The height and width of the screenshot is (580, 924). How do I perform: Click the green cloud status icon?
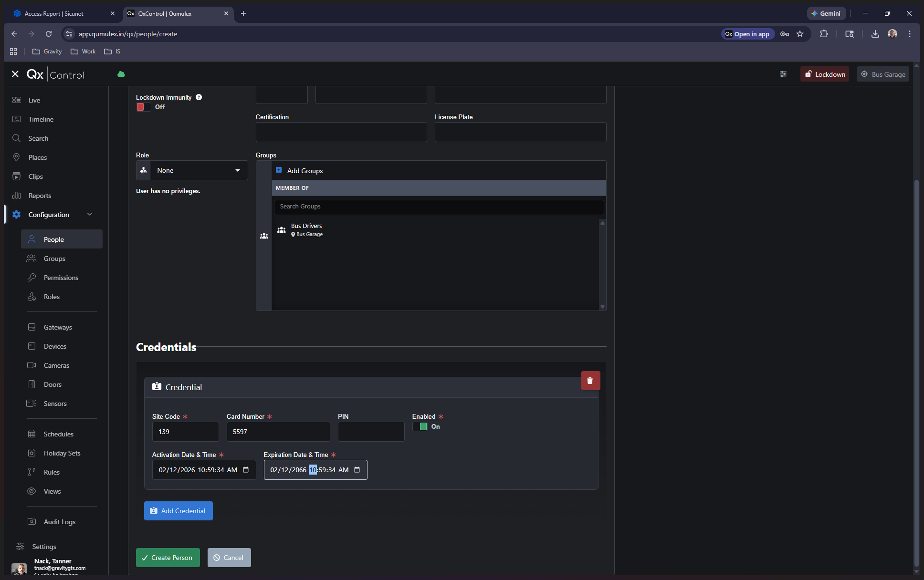[121, 74]
